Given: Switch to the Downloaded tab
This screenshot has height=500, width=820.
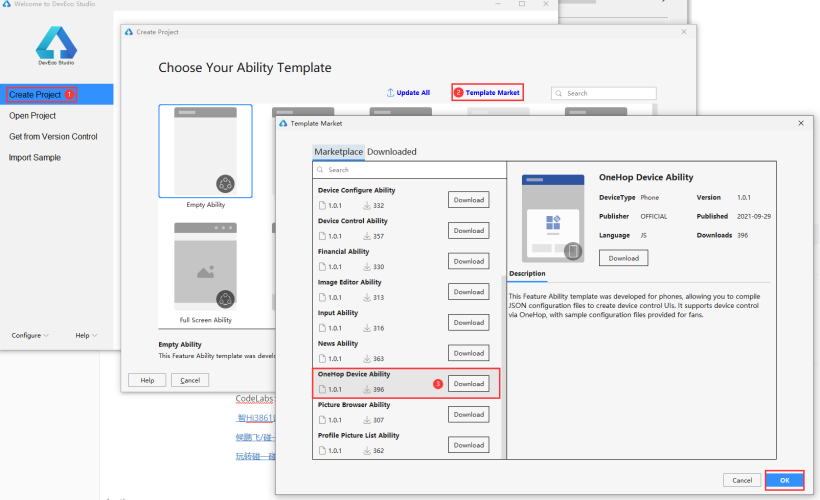Looking at the screenshot, I should click(392, 152).
